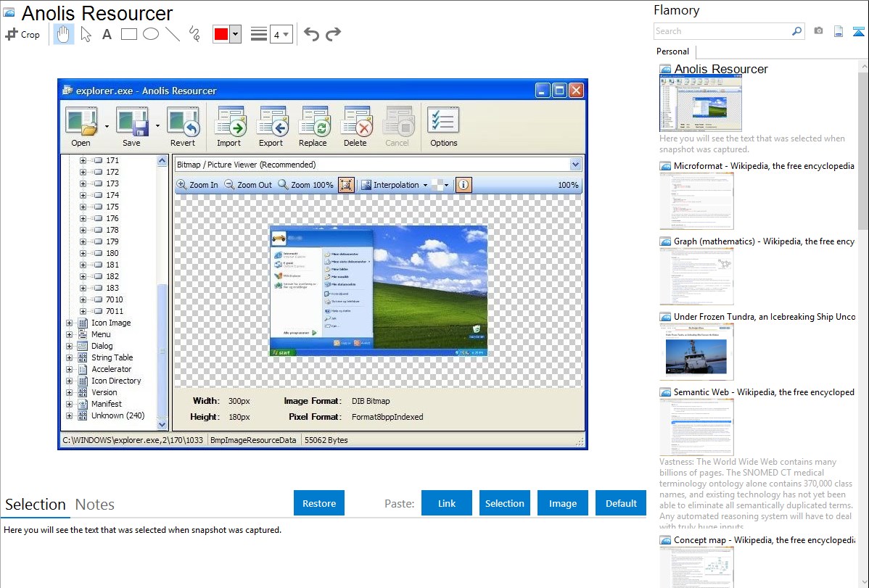
Task: Select the Dialog tree item
Action: (102, 347)
